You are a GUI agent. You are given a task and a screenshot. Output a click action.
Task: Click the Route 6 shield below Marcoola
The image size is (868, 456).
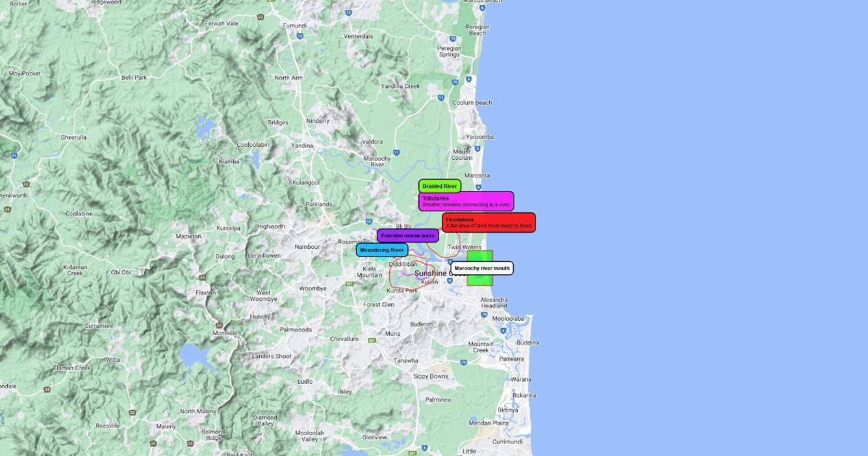pos(479,187)
